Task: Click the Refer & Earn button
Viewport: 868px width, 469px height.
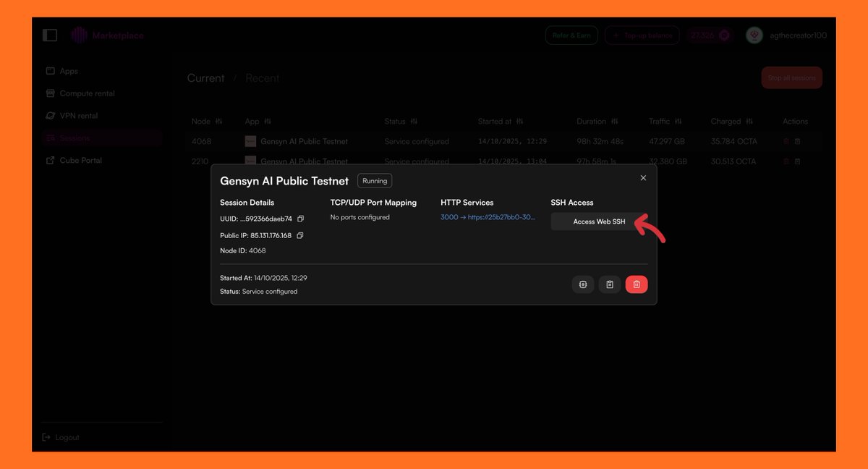Action: pyautogui.click(x=571, y=35)
